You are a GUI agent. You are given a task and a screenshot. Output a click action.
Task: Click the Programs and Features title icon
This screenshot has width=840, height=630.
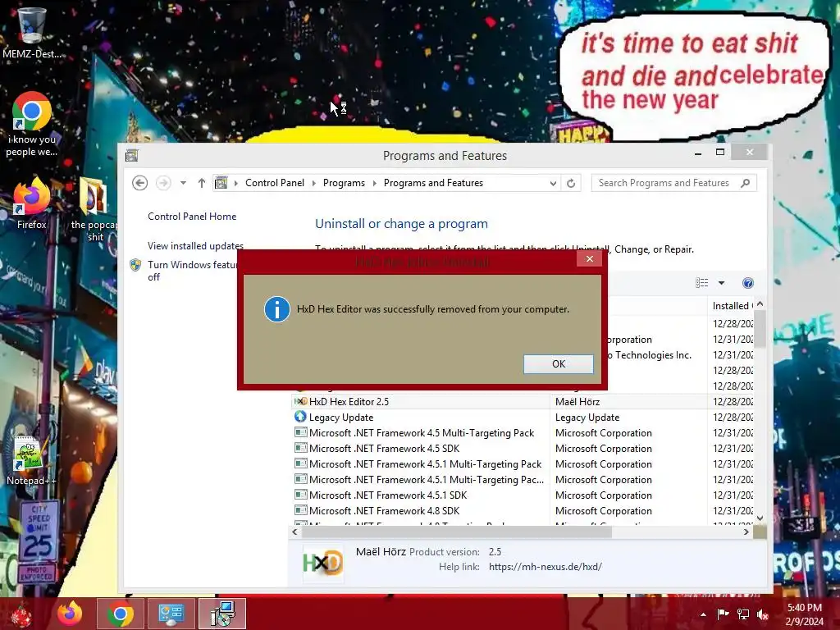pos(131,156)
